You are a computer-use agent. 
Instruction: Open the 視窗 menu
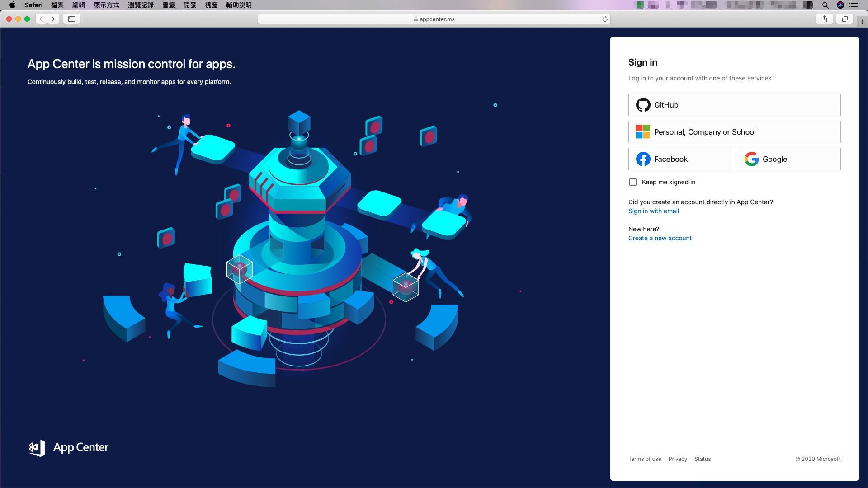pyautogui.click(x=211, y=5)
